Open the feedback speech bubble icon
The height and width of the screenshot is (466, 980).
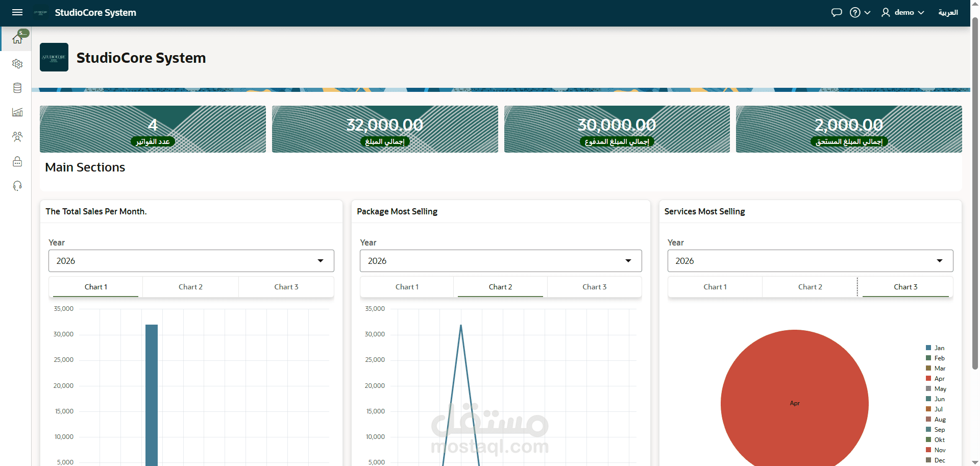(837, 13)
